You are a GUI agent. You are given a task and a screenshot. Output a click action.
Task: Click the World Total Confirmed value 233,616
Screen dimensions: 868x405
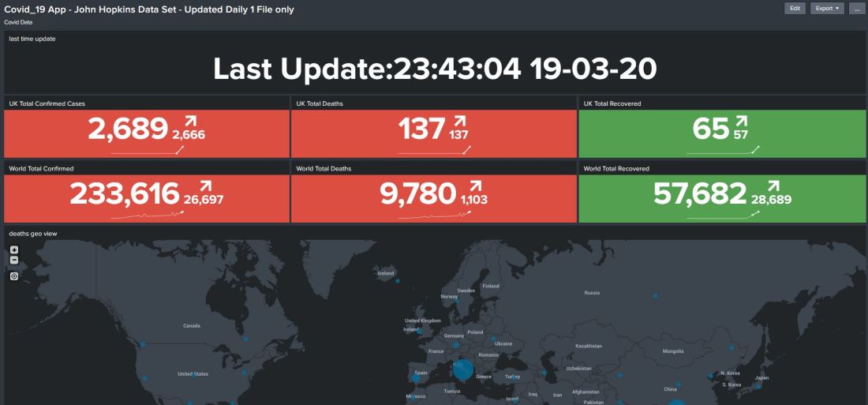pyautogui.click(x=124, y=194)
